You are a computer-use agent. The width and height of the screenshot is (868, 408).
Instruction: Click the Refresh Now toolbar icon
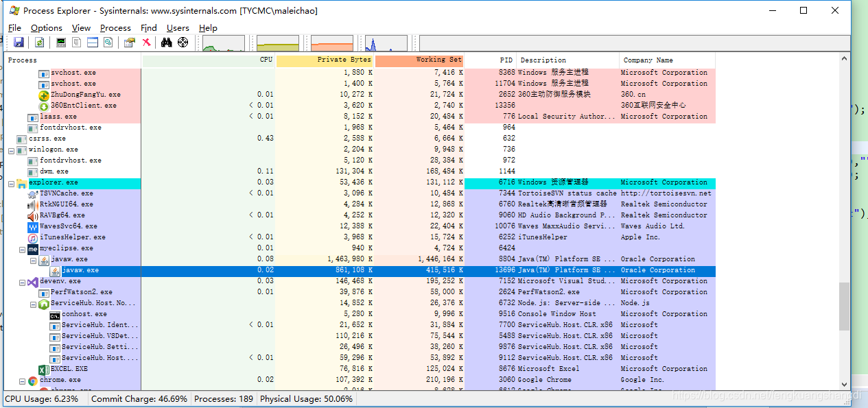tap(40, 43)
